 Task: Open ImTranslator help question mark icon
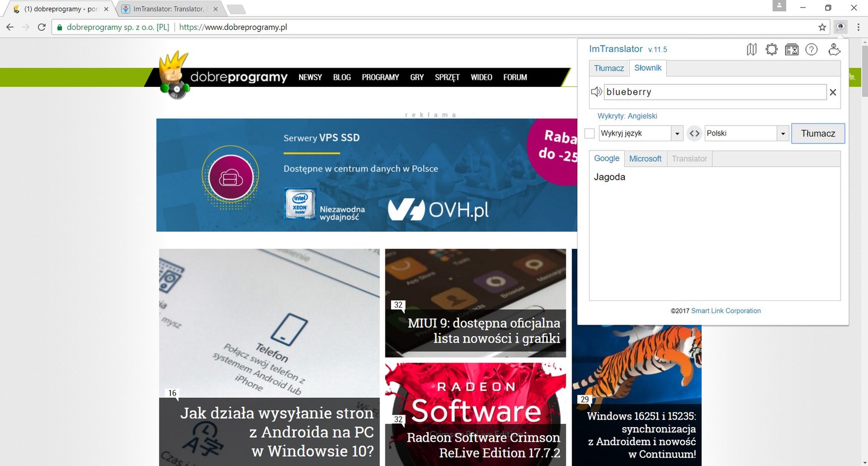tap(811, 49)
